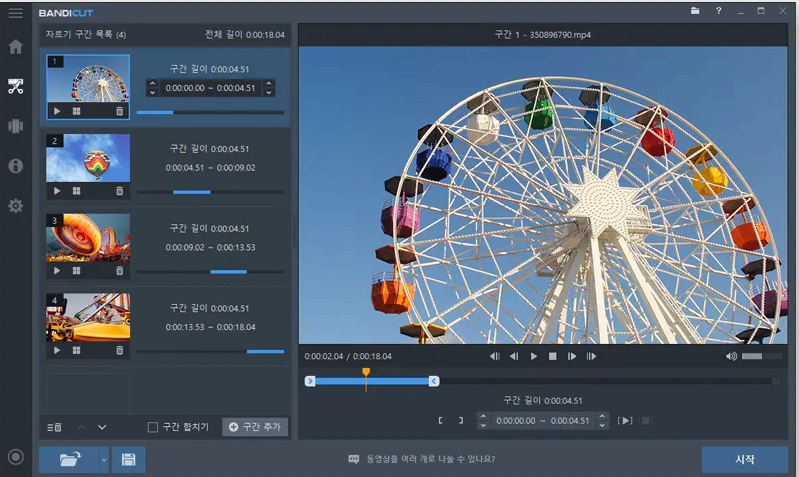Click the start time stepper of segment 1

pos(152,88)
